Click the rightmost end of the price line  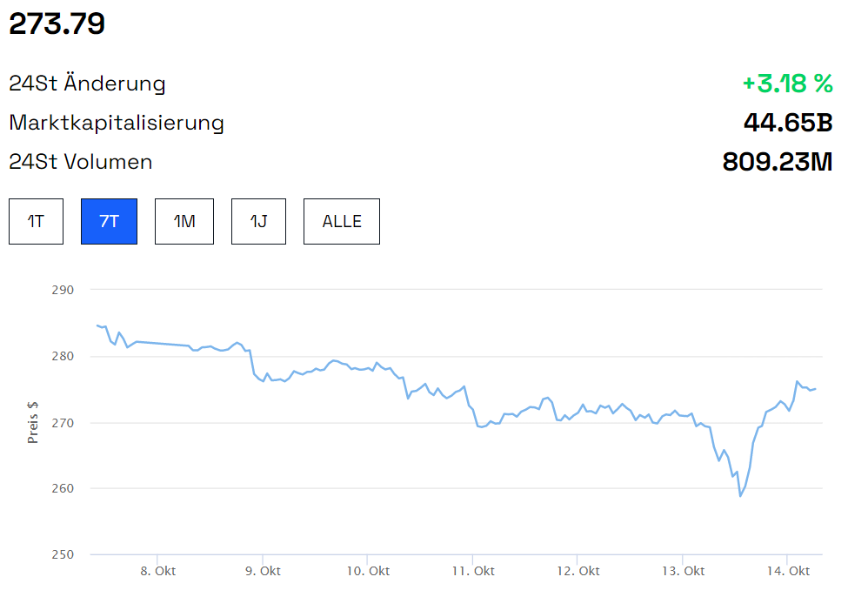coord(815,389)
